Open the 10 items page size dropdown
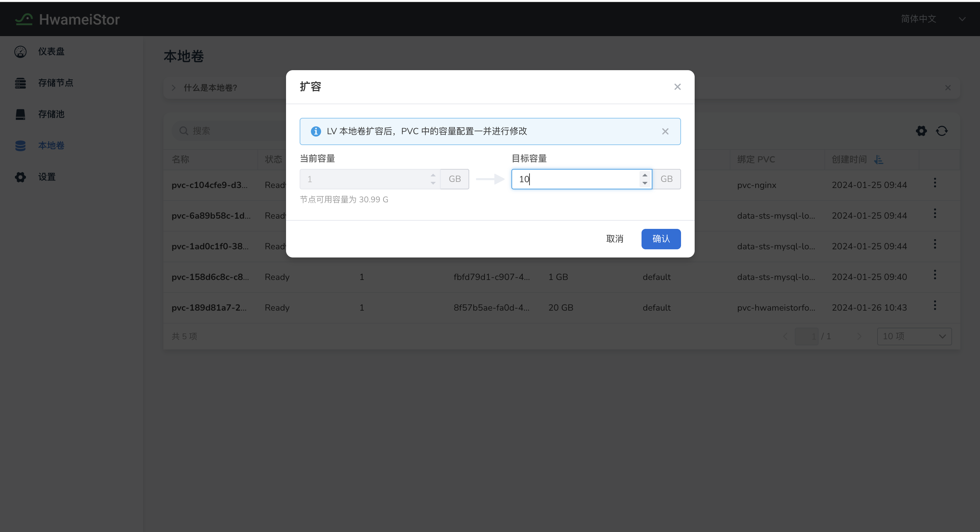Screen dimensions: 980x532 click(914, 337)
